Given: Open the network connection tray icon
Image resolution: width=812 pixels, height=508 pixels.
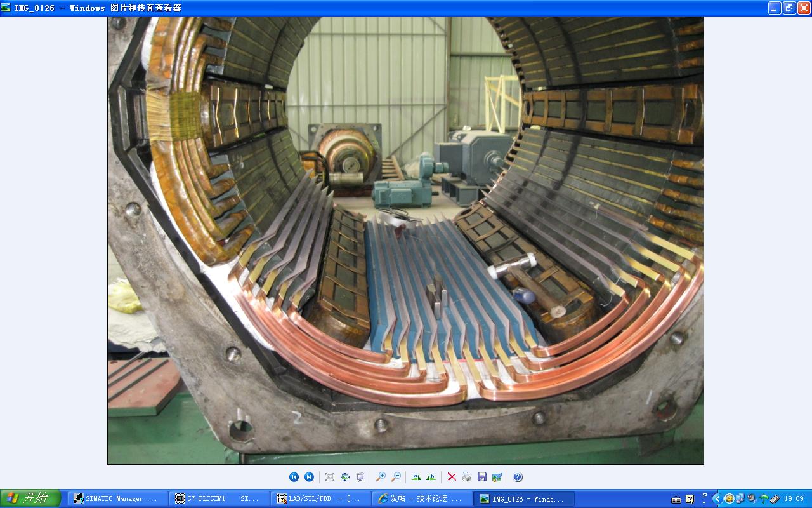Looking at the screenshot, I should click(x=740, y=498).
